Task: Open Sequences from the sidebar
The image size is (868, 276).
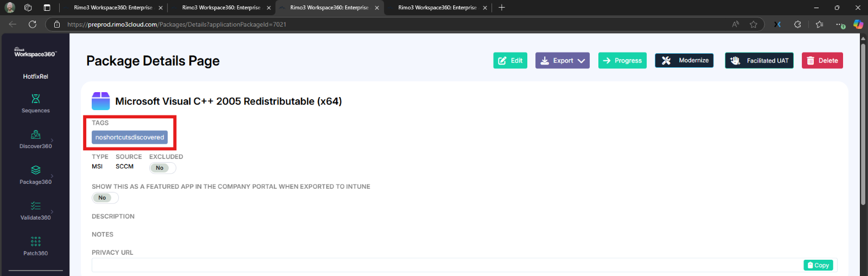Action: tap(36, 103)
